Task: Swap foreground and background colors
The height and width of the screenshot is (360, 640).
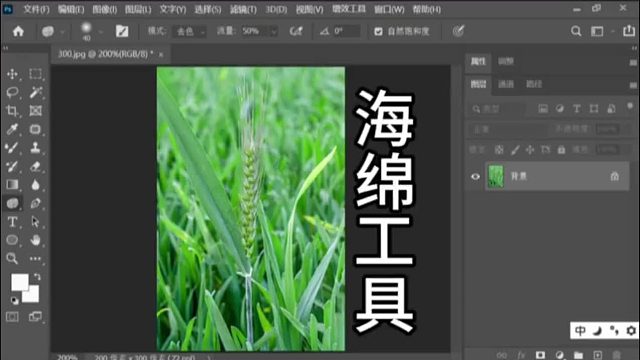Action: pyautogui.click(x=37, y=277)
